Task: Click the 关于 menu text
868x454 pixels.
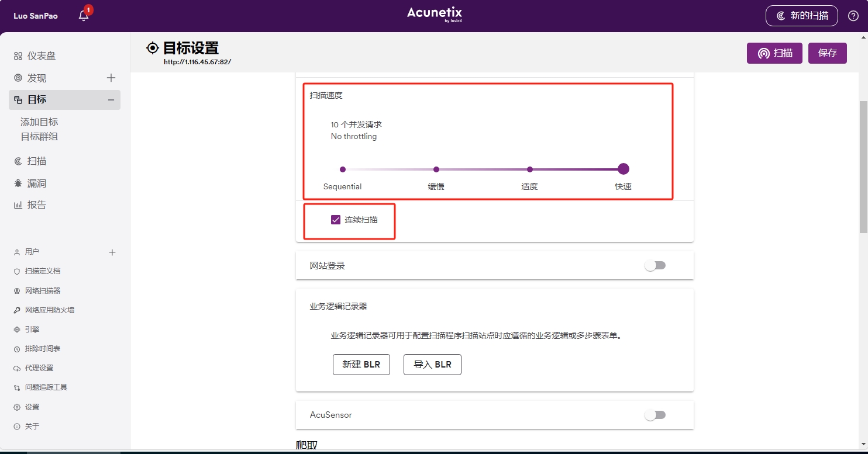Action: [32, 427]
